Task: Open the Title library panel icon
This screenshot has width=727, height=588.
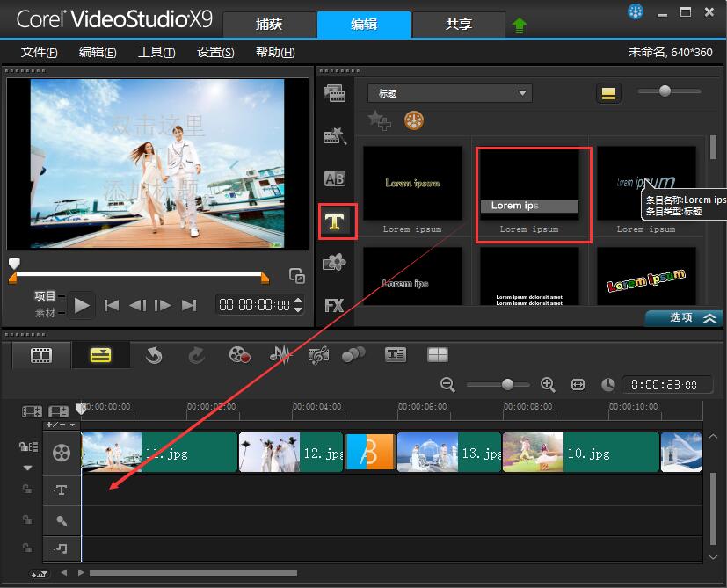Action: pos(335,222)
